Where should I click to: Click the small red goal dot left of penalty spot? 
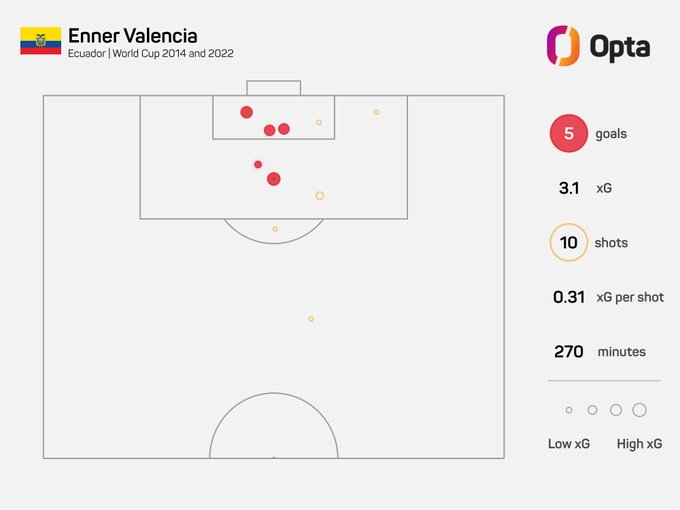[x=258, y=164]
